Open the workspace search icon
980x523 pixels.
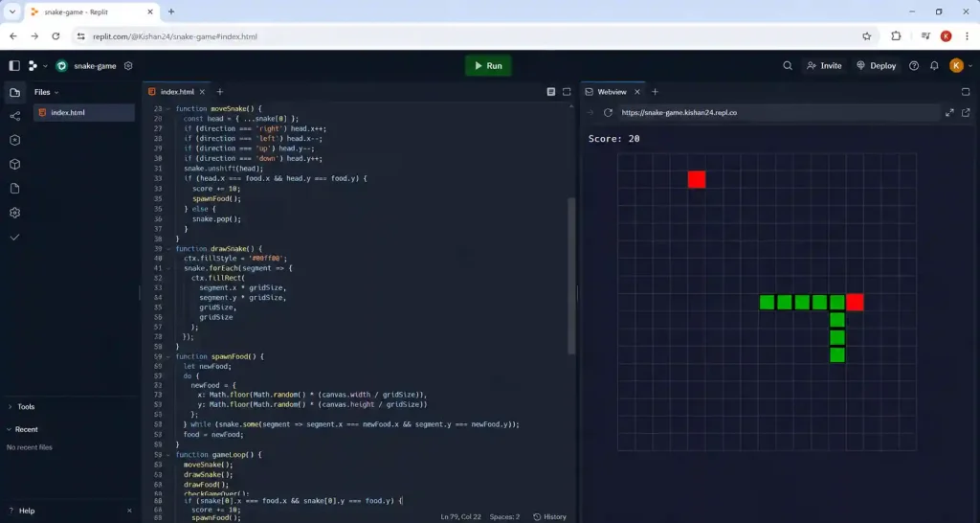[x=788, y=66]
